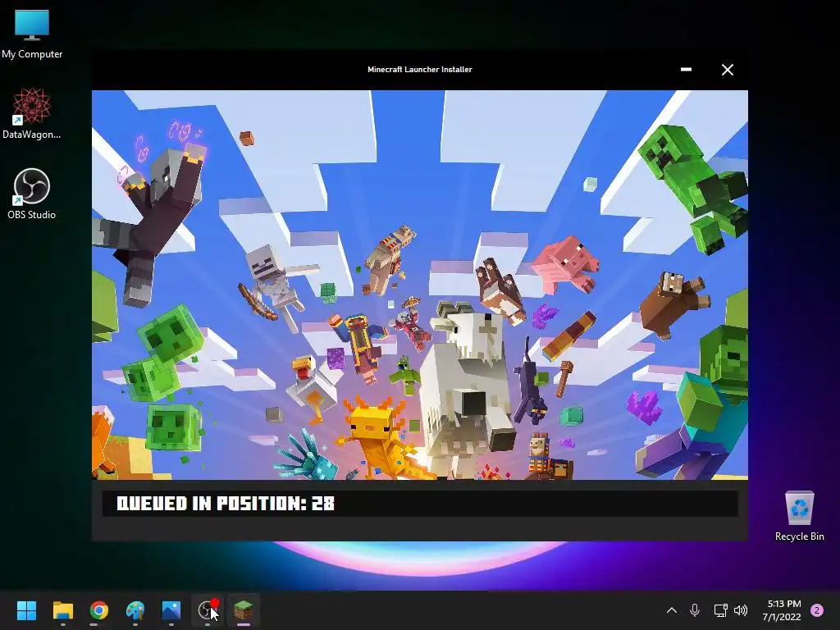The width and height of the screenshot is (840, 630).
Task: Minimize the Minecraft Launcher Installer window
Action: point(686,70)
